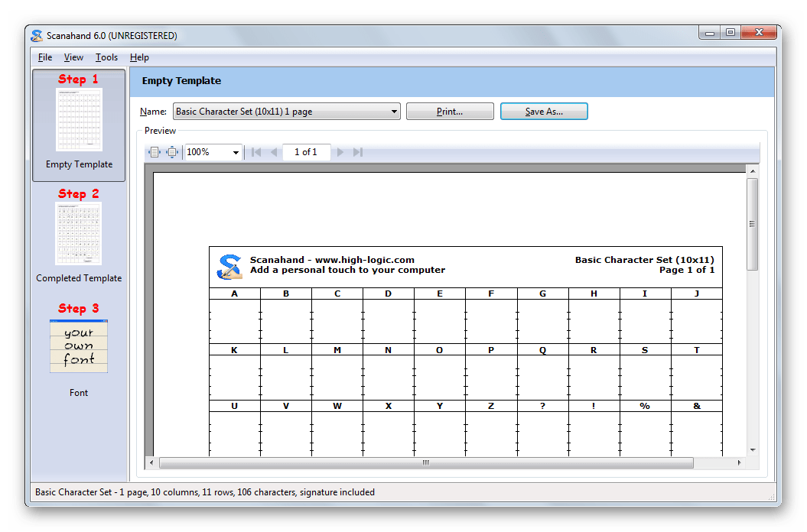Minimize the Scanahand window

710,33
